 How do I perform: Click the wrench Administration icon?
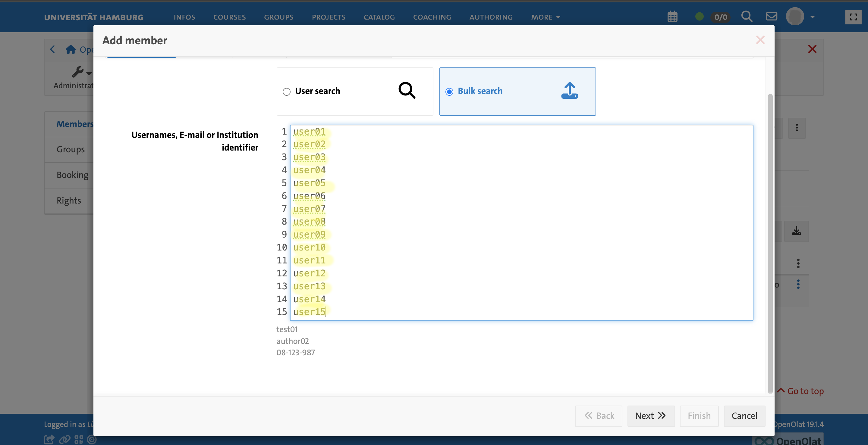[x=78, y=72]
